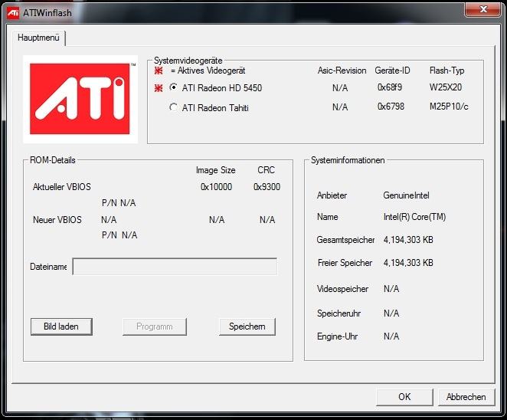Click the ATIWinflash window title text
This screenshot has height=420, width=507.
[x=47, y=13]
